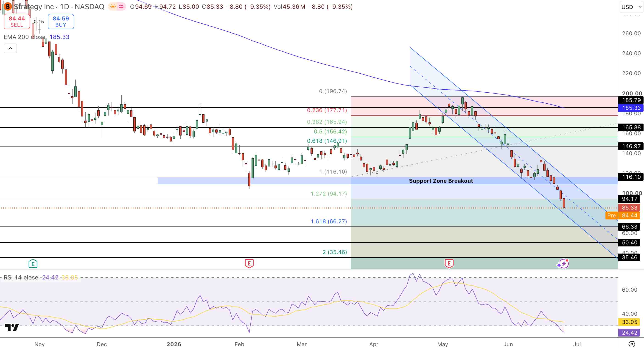Click the 0.618 (146.91) Fibonacci label
The height and width of the screenshot is (348, 644).
click(327, 141)
